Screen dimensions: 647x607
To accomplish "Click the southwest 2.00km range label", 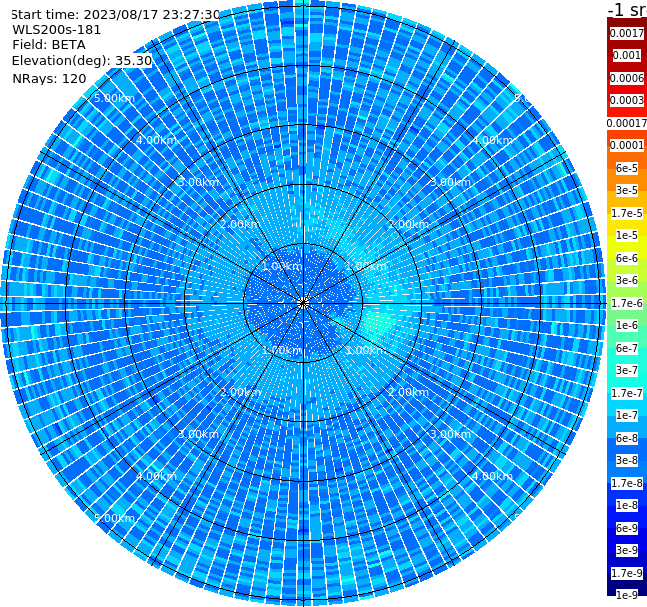I will (x=240, y=392).
